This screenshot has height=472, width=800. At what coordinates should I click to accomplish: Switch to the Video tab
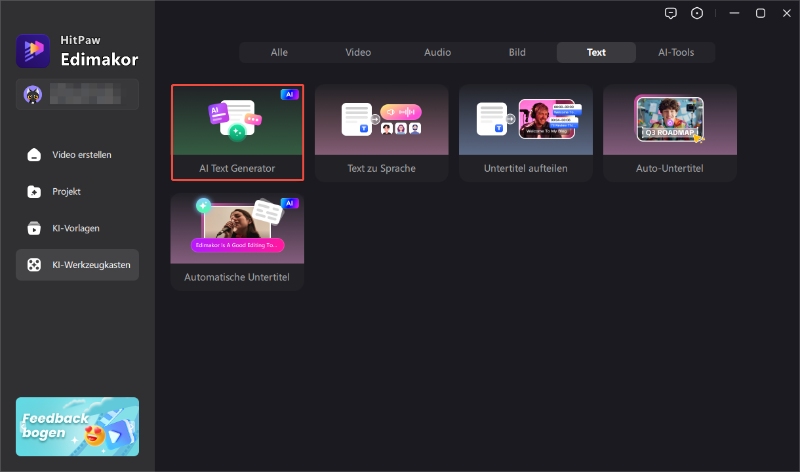click(x=358, y=52)
